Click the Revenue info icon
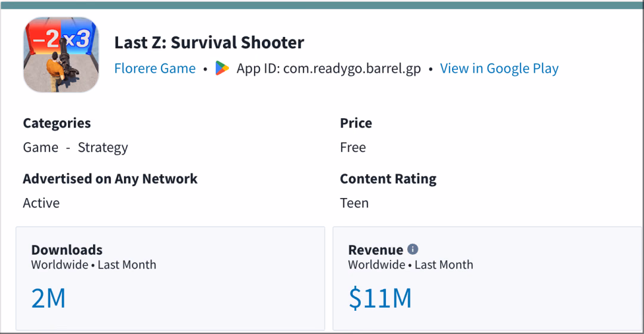Image resolution: width=644 pixels, height=334 pixels. pos(413,249)
